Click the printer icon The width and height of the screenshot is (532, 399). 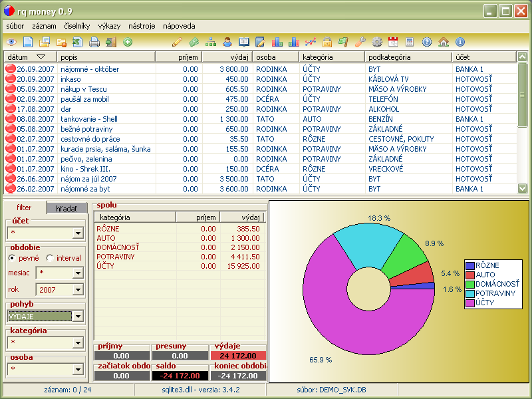point(94,42)
